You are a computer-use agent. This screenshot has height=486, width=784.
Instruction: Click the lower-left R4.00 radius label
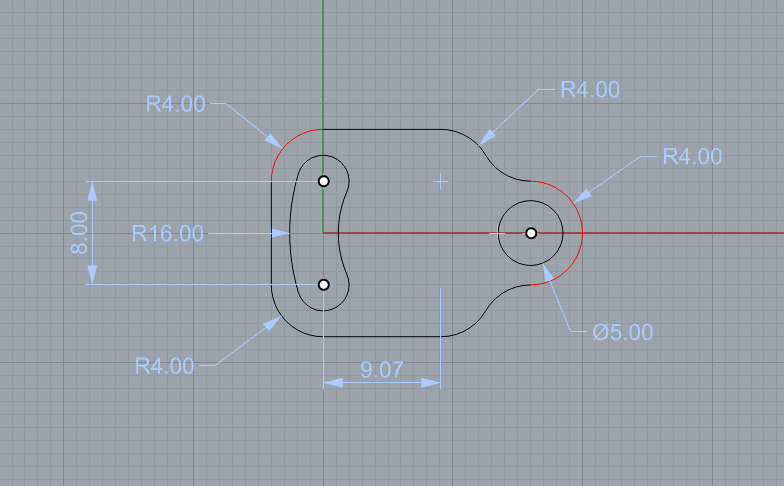[x=164, y=366]
